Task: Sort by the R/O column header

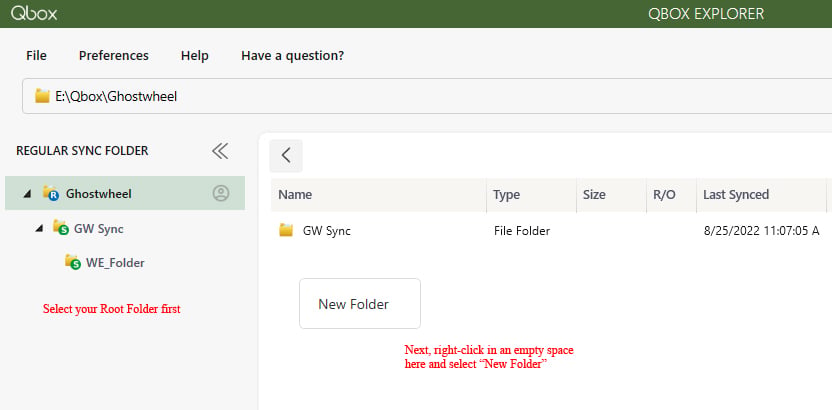Action: click(x=671, y=195)
